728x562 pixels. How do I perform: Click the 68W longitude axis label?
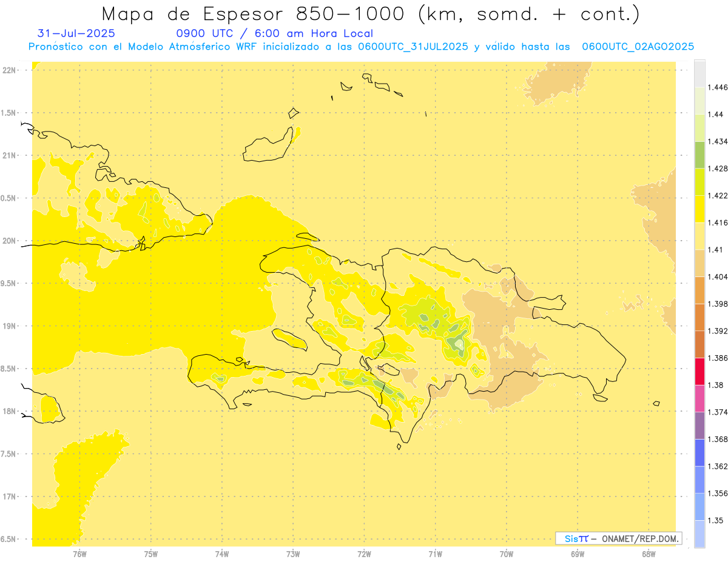(649, 555)
